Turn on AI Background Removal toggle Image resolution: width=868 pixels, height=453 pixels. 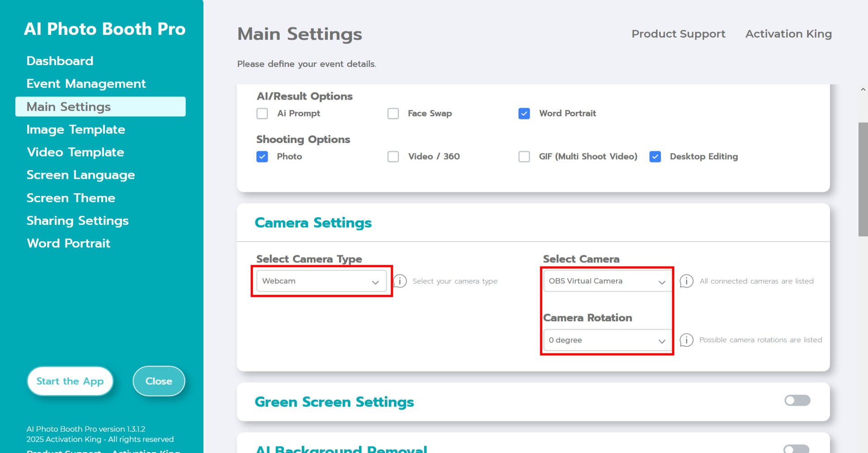pyautogui.click(x=796, y=448)
